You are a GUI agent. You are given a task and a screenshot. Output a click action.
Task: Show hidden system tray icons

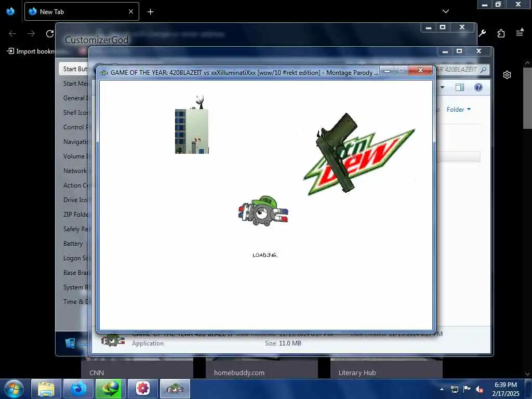[442, 389]
